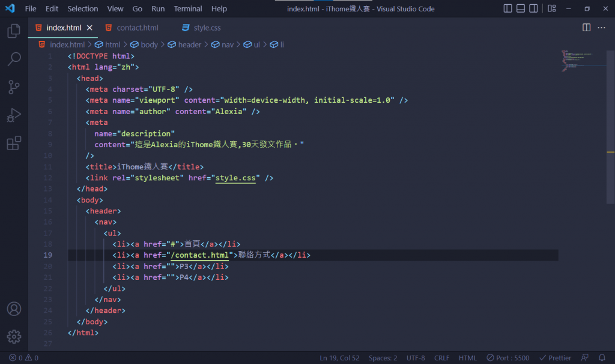Click the minimap code overview
This screenshot has width=615, height=364.
[583, 61]
